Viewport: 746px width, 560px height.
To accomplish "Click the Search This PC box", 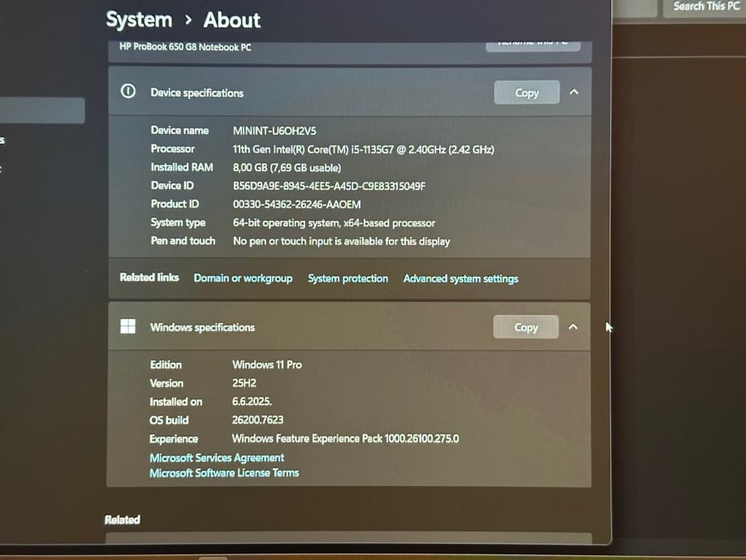I will click(x=704, y=6).
